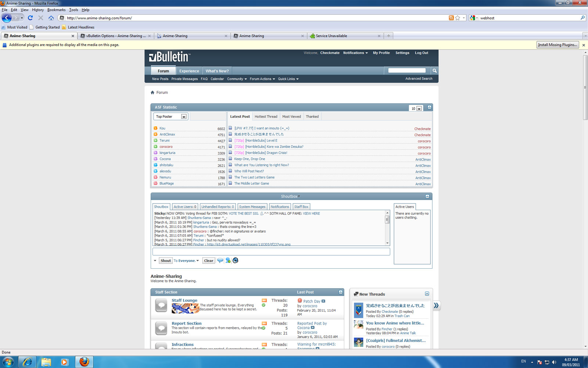Bookmark this page with the star icon

pyautogui.click(x=458, y=18)
